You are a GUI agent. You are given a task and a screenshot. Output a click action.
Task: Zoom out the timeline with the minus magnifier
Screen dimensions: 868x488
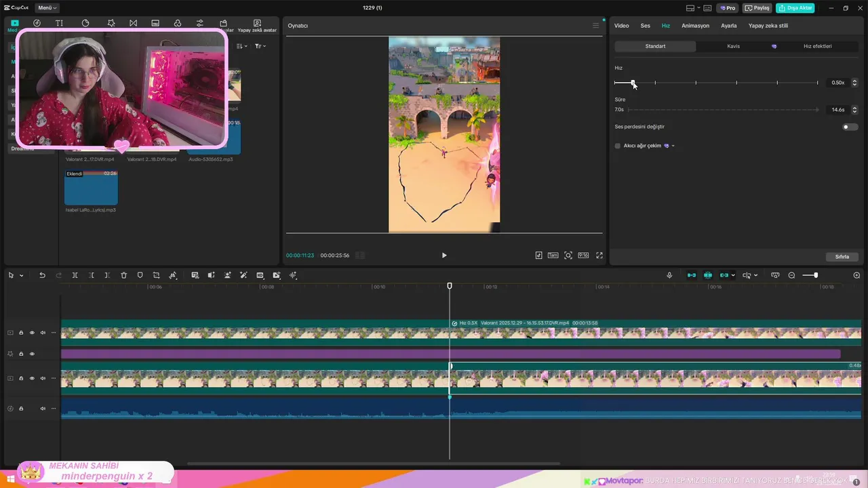pos(791,275)
